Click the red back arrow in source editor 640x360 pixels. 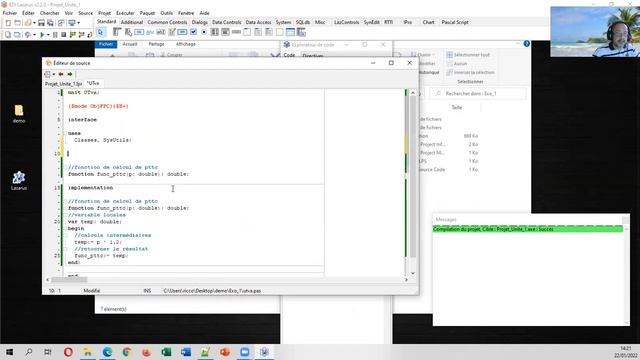[x=61, y=74]
